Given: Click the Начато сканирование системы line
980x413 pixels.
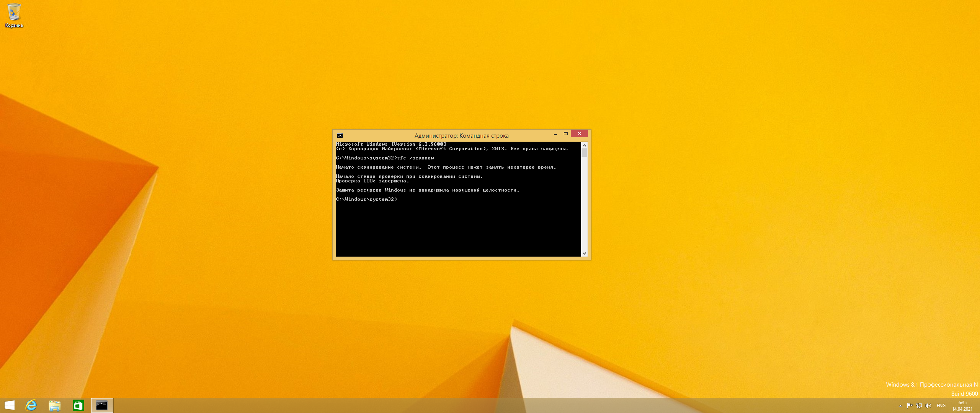Looking at the screenshot, I should [446, 167].
